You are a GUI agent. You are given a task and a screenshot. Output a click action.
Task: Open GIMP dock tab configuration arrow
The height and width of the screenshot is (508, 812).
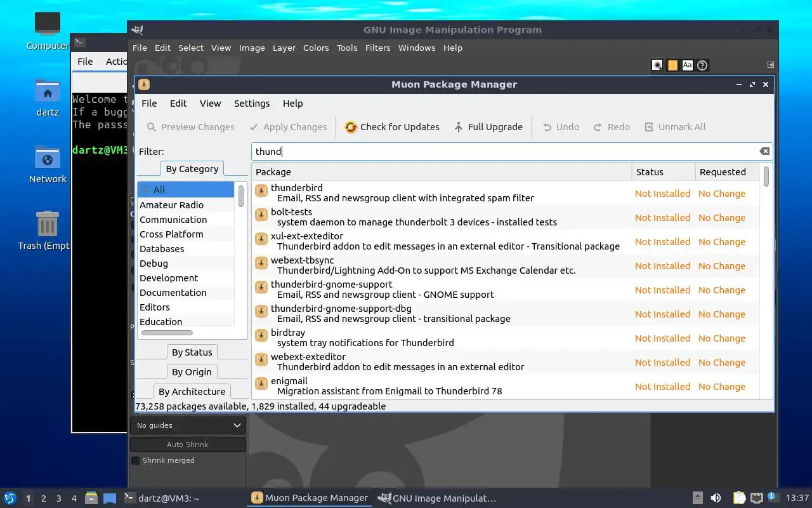(x=771, y=65)
